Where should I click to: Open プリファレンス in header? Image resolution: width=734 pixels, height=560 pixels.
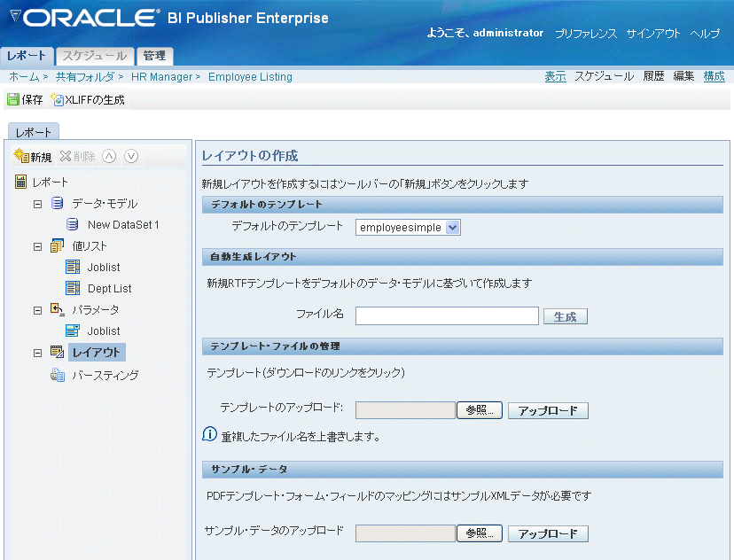586,33
